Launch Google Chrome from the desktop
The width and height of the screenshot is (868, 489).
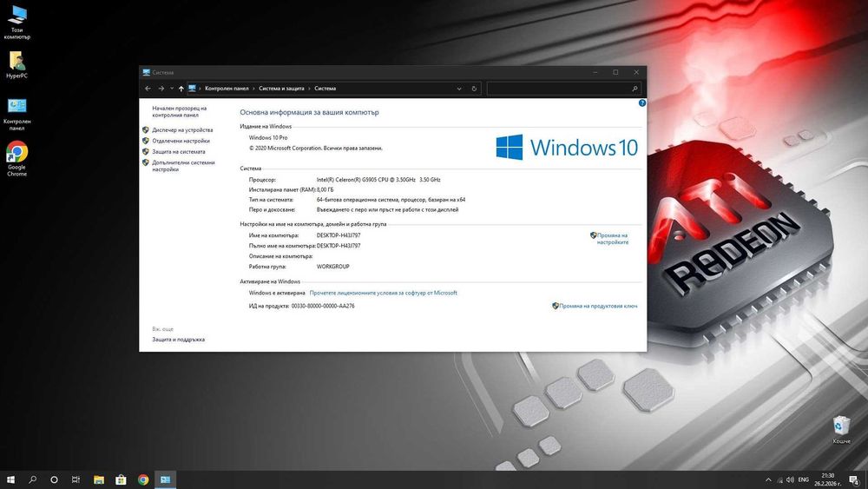[16, 159]
